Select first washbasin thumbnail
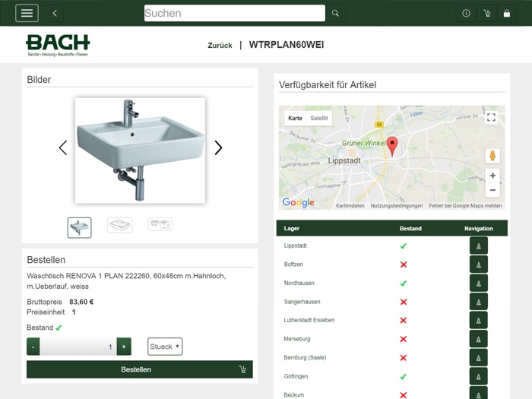This screenshot has width=532, height=399. [79, 228]
